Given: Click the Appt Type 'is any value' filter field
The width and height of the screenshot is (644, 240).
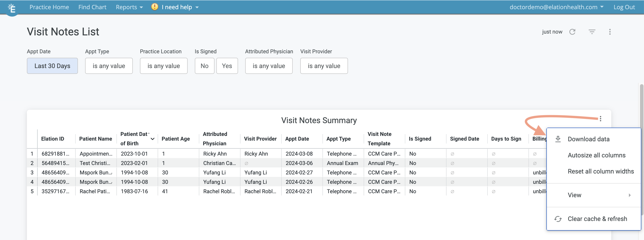Looking at the screenshot, I should pyautogui.click(x=109, y=66).
